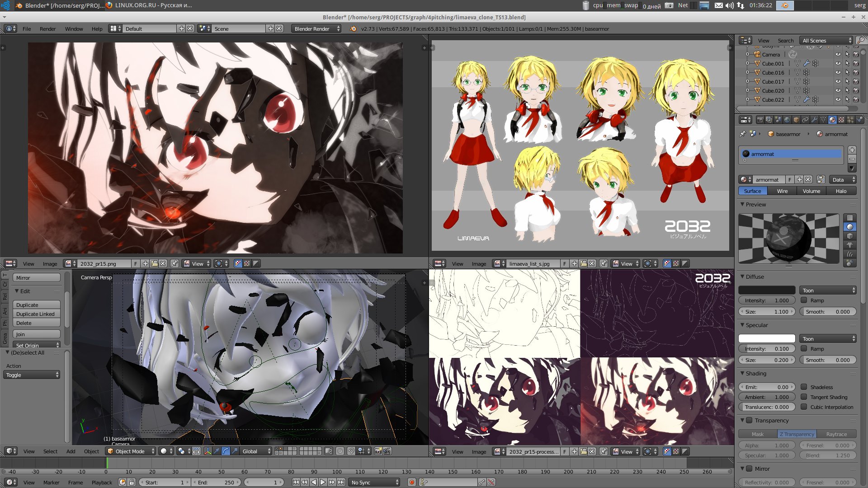Click the diffuse color swatch
This screenshot has width=868, height=488.
point(767,291)
